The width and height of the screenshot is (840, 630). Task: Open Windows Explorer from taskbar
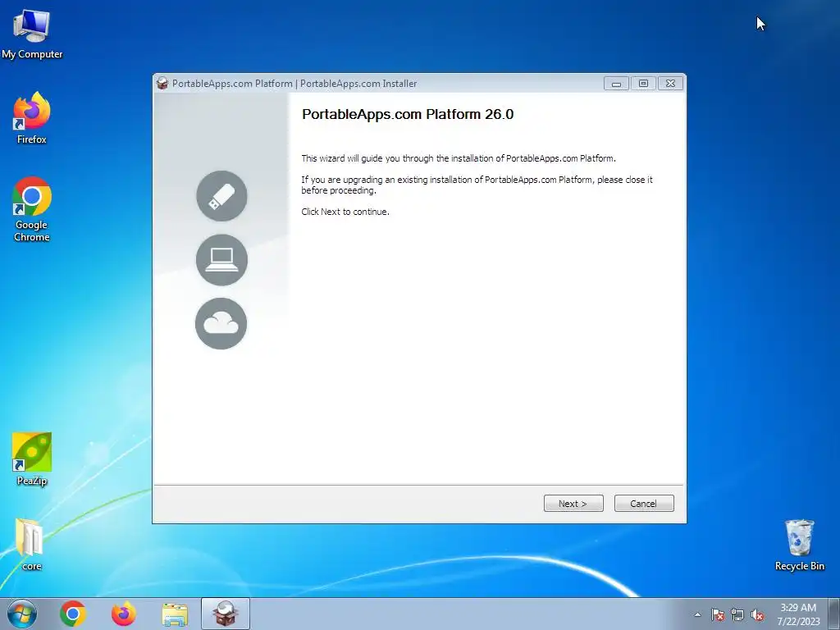click(x=175, y=614)
